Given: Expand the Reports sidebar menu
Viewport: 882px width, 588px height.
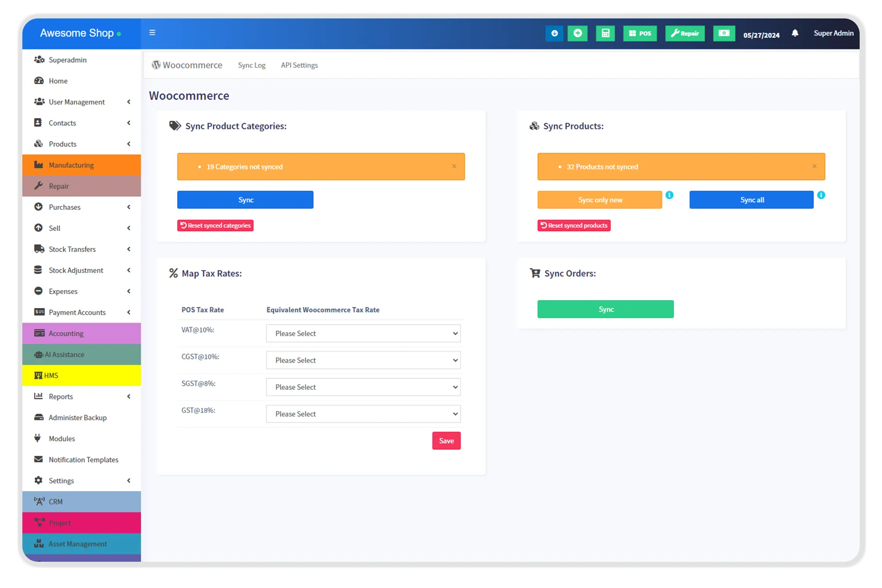Looking at the screenshot, I should 82,396.
